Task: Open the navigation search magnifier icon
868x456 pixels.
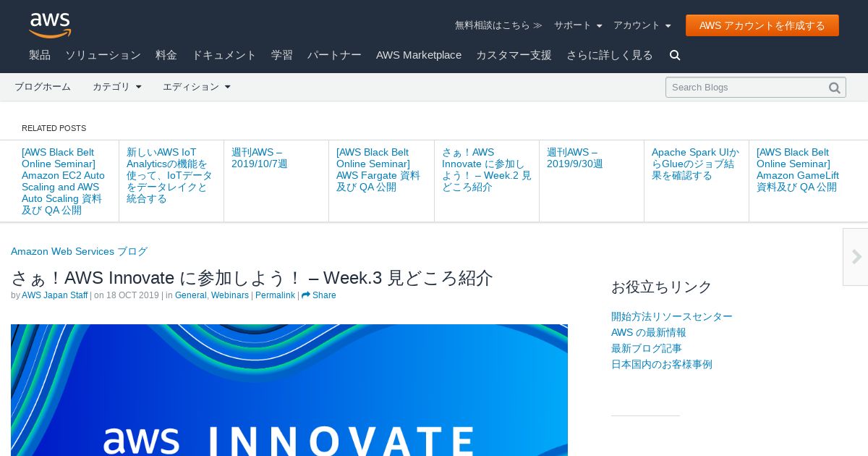Action: [x=675, y=55]
